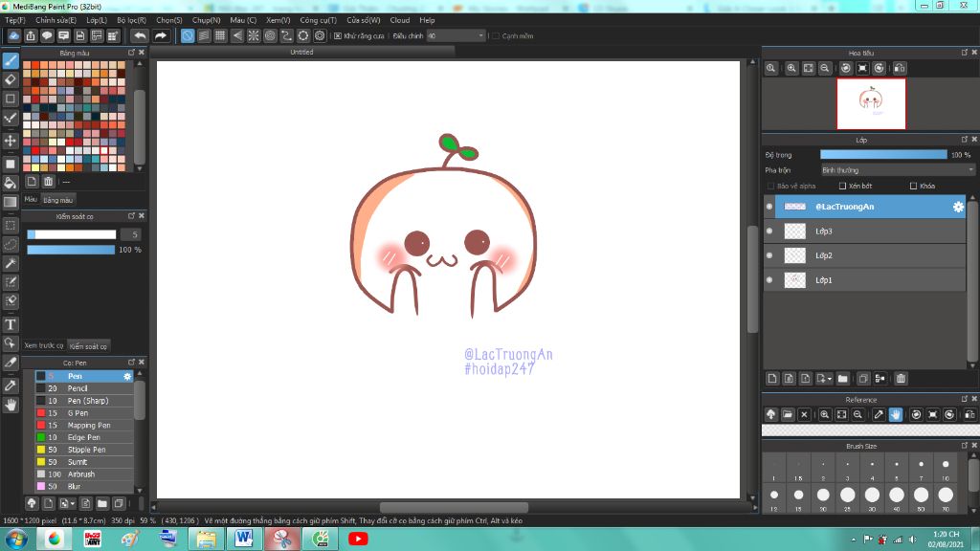
Task: Open Pen brush settings gear
Action: pos(127,376)
